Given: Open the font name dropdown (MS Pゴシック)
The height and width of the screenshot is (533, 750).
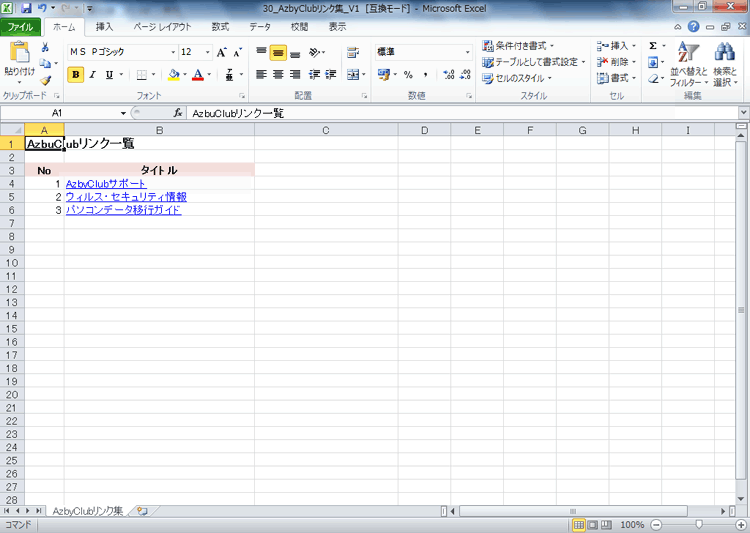Looking at the screenshot, I should pos(173,52).
